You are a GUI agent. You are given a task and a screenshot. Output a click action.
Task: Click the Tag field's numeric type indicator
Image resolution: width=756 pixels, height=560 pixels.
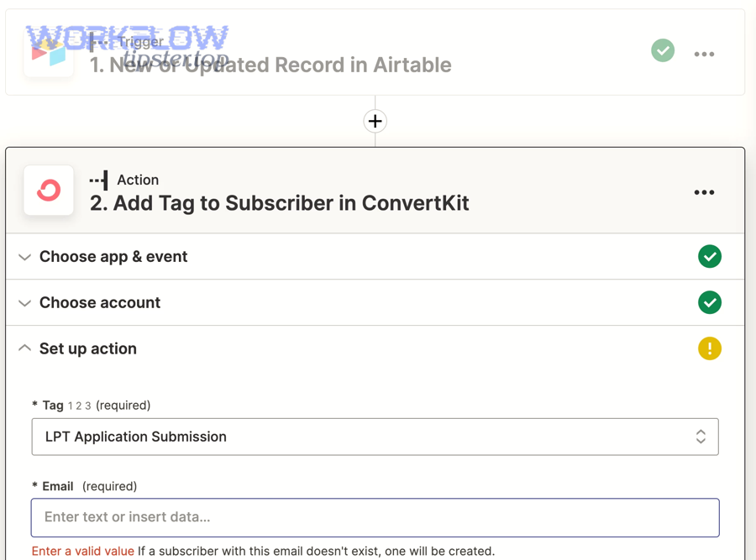click(80, 406)
